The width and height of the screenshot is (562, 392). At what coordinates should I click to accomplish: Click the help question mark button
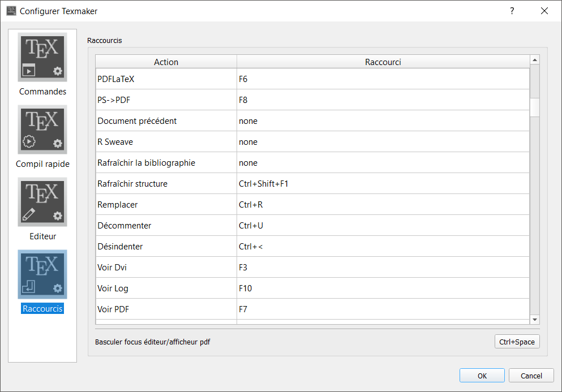click(x=512, y=11)
